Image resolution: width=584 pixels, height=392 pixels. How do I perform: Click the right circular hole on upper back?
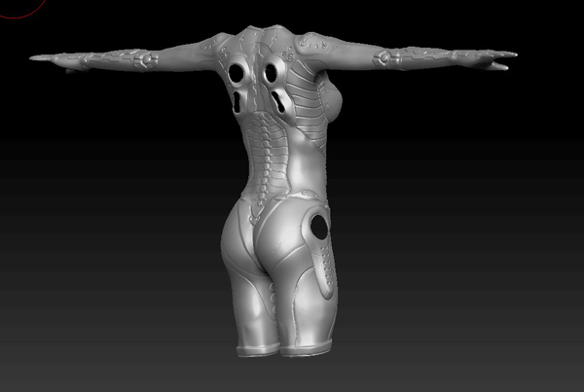(x=272, y=71)
